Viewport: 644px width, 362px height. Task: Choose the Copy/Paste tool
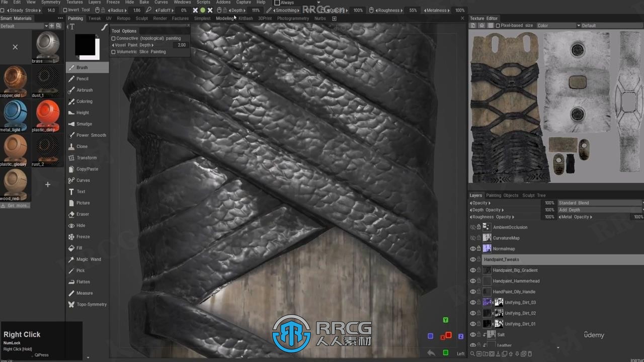(87, 169)
